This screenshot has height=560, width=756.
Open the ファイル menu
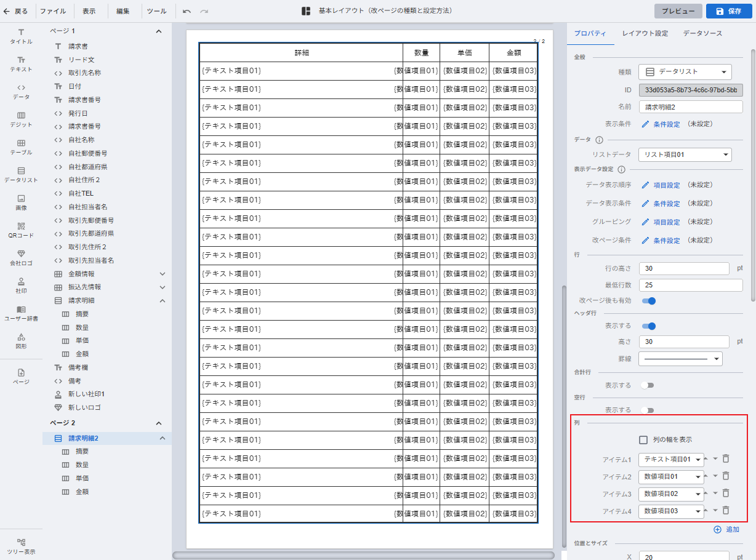[53, 11]
